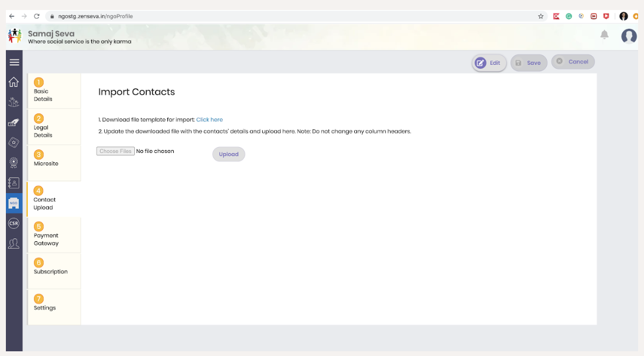Open Microsite step tab

[x=54, y=163]
